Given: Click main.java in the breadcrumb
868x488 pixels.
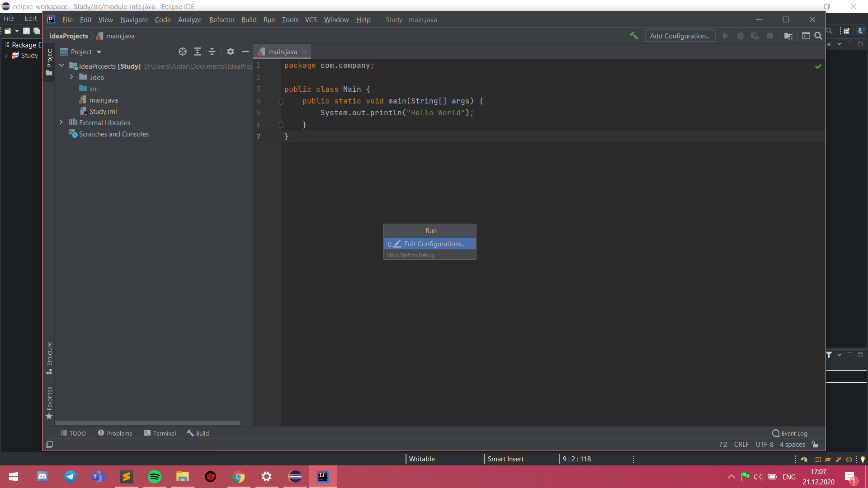Looking at the screenshot, I should click(x=116, y=36).
